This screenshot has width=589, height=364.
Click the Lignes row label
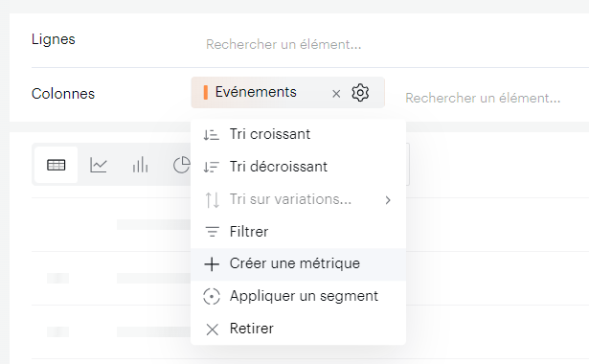click(x=54, y=39)
